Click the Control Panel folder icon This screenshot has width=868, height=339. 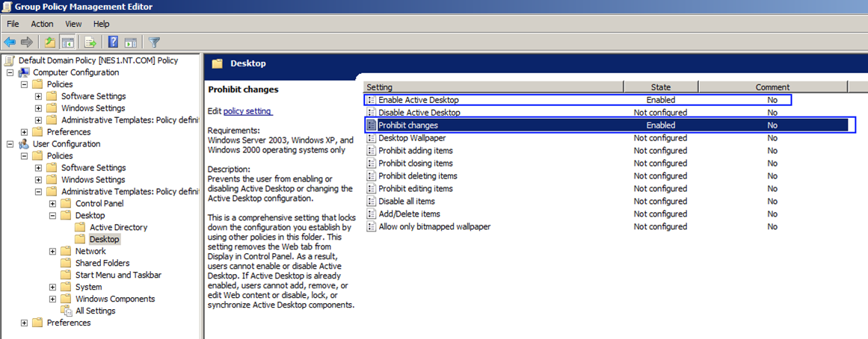[x=67, y=204]
